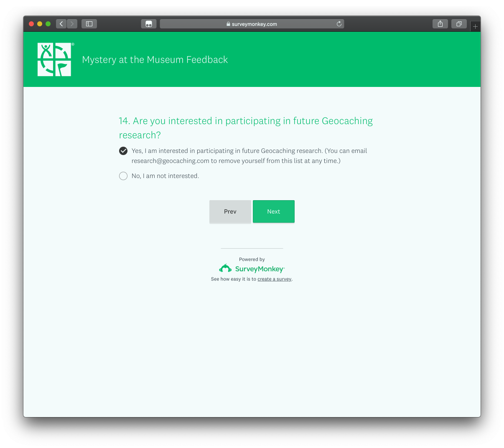Image resolution: width=504 pixels, height=448 pixels.
Task: Minimize window with the yellow button
Action: click(x=40, y=24)
